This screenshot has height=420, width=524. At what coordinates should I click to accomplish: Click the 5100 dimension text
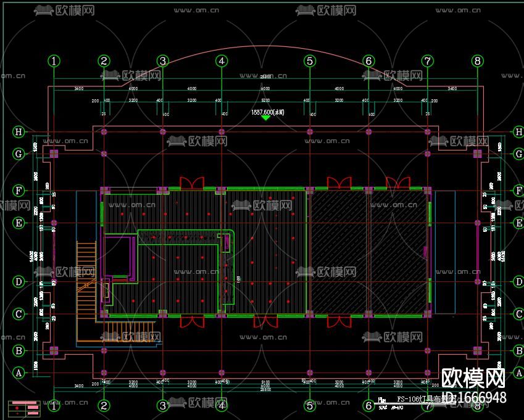[x=265, y=382]
